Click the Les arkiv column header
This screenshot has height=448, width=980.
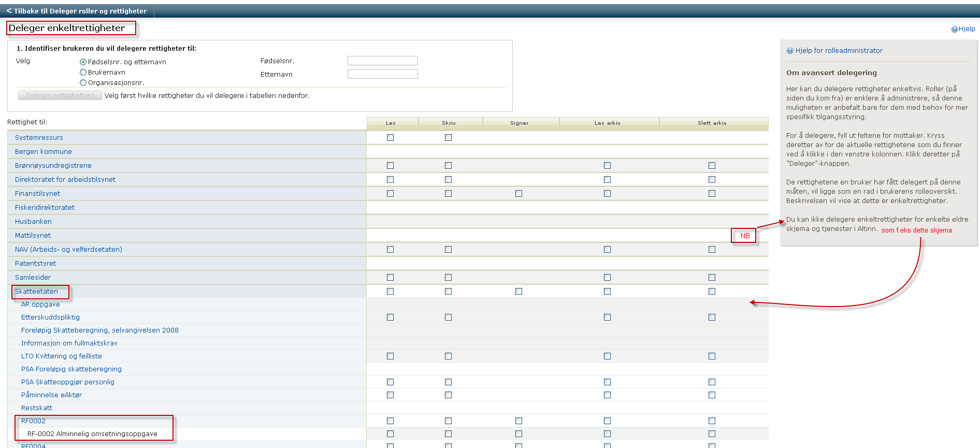[610, 123]
